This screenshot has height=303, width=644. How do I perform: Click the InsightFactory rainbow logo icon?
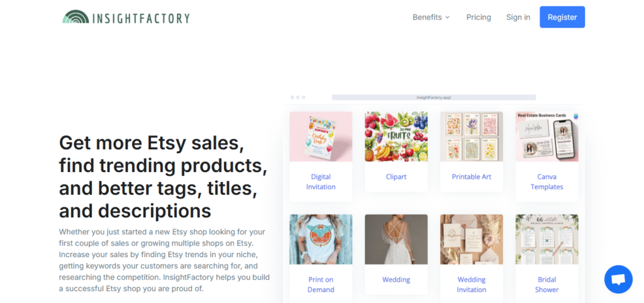[x=75, y=17]
